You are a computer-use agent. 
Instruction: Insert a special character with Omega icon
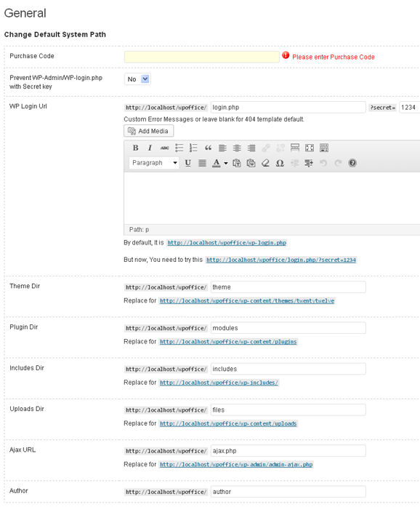tap(280, 163)
